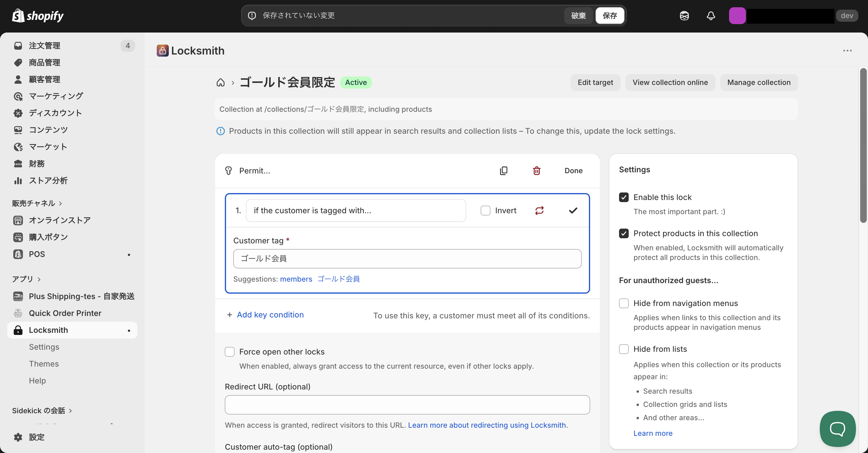Click 破棄 to discard changes

(x=578, y=15)
